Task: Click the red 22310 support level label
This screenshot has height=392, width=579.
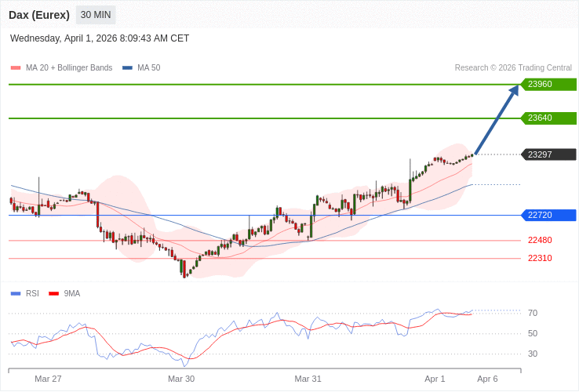Action: tap(540, 259)
